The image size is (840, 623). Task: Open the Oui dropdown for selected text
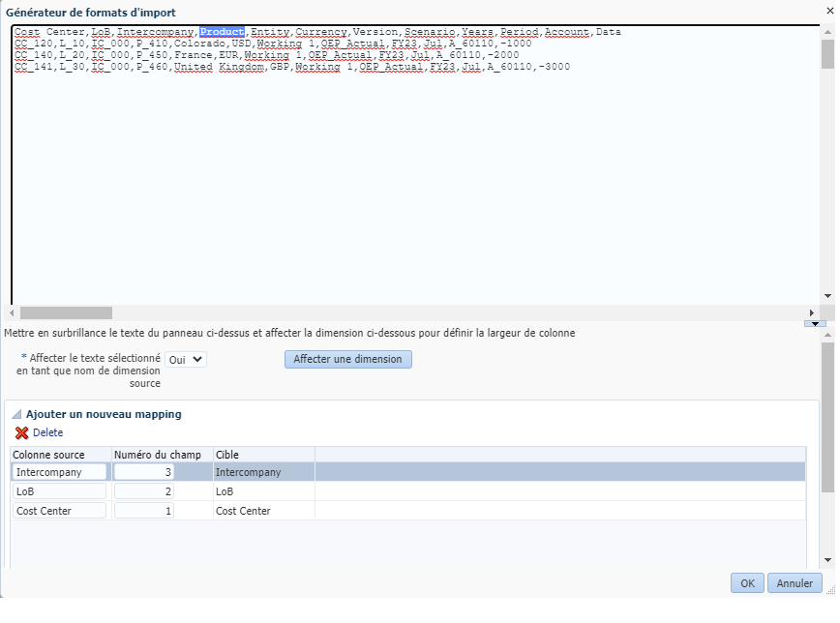tap(186, 360)
